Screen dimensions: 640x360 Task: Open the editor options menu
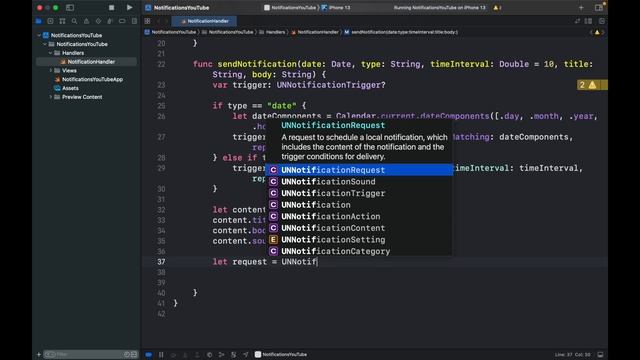click(x=589, y=21)
